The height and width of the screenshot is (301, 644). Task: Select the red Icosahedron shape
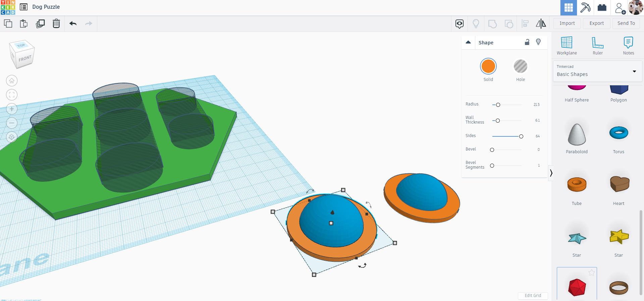tap(577, 287)
